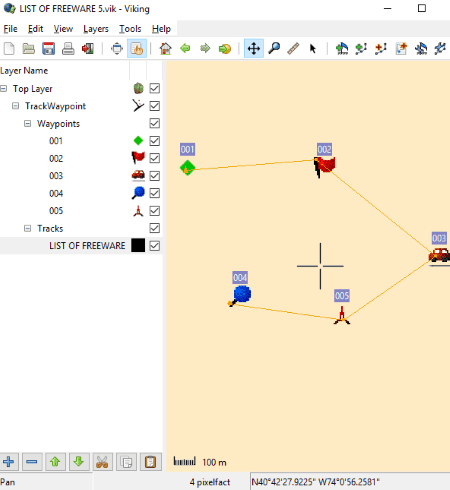450x490 pixels.
Task: Click the Print icon
Action: (x=68, y=49)
